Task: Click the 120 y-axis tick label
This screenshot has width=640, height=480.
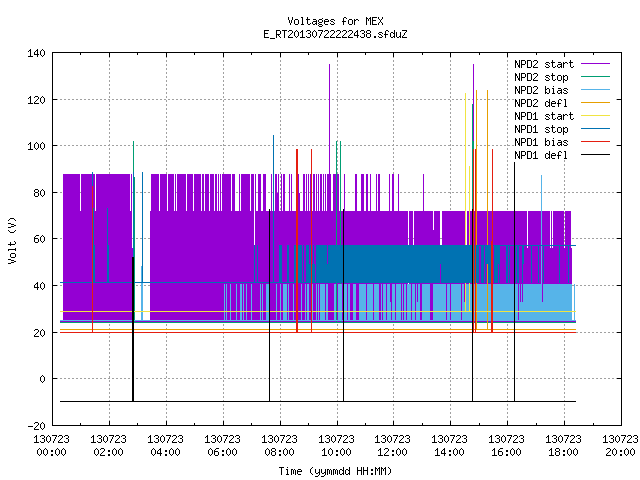Action: [x=36, y=100]
